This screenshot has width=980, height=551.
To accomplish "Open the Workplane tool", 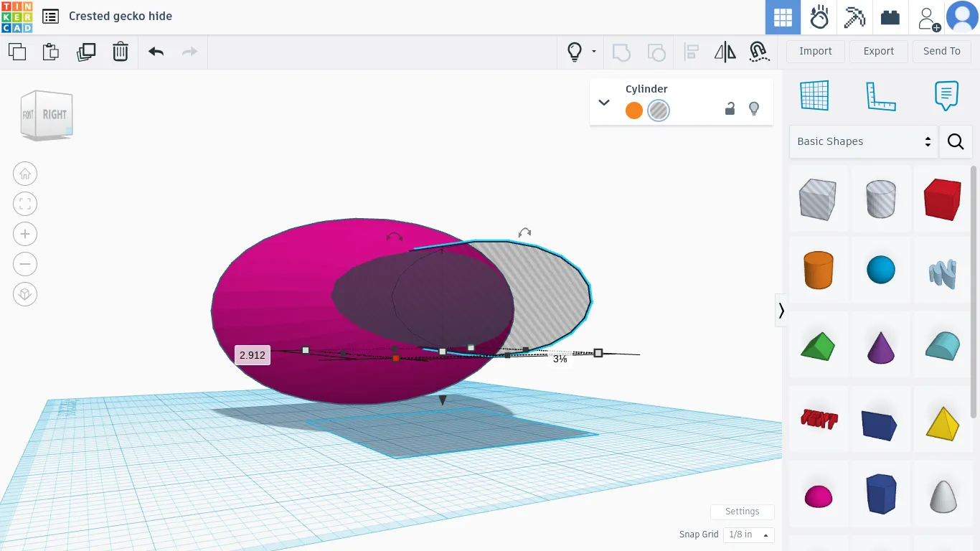I will tap(814, 95).
